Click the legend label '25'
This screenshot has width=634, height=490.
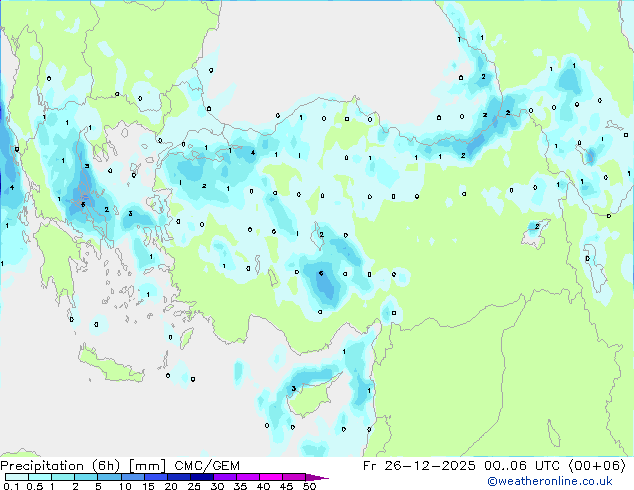click(194, 486)
